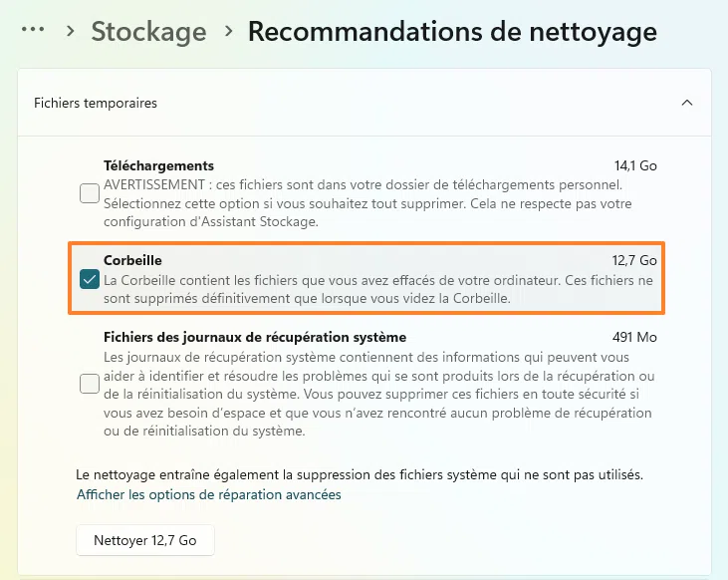
Task: Collapse the Fichiers temporaires section chevron
Action: [686, 103]
